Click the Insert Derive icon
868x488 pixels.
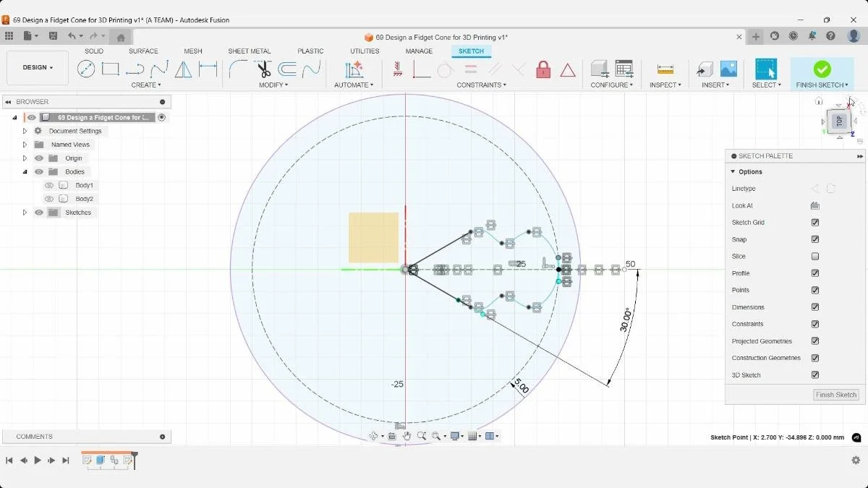[705, 69]
